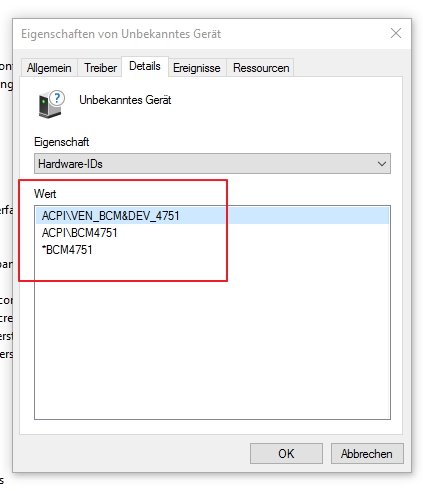The width and height of the screenshot is (423, 491).
Task: Click the Eigenschaft label
Action: (61, 142)
